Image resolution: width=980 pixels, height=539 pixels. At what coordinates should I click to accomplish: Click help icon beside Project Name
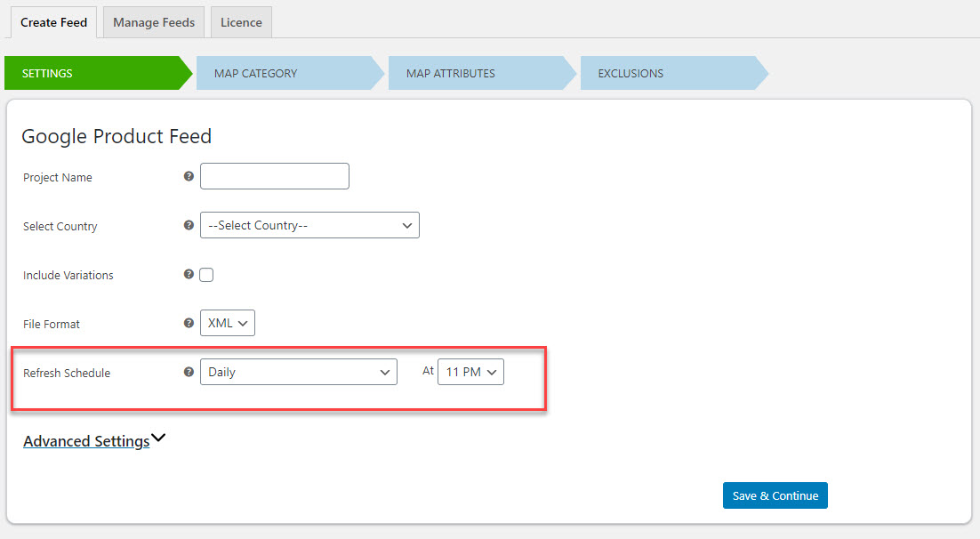[189, 176]
